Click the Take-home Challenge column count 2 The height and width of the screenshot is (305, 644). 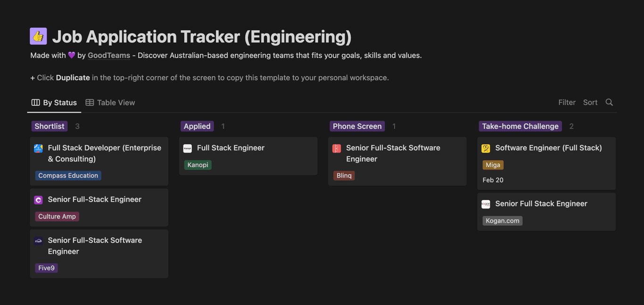(571, 126)
